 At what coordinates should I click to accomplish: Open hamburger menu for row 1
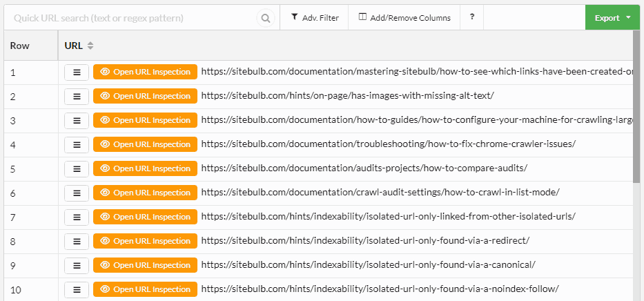(77, 72)
